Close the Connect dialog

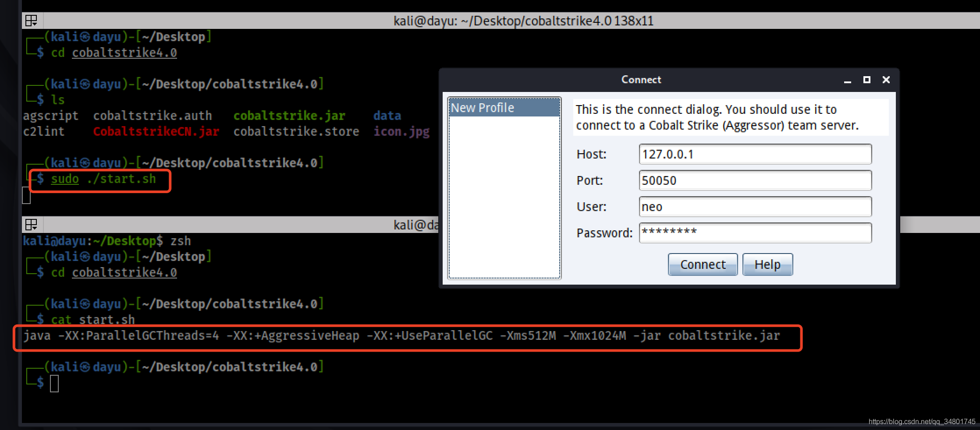(x=886, y=80)
